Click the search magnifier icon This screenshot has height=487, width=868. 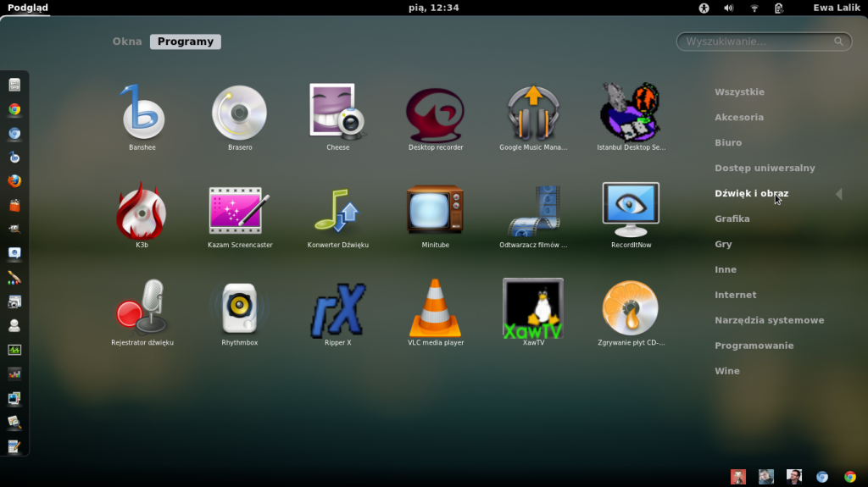(838, 42)
